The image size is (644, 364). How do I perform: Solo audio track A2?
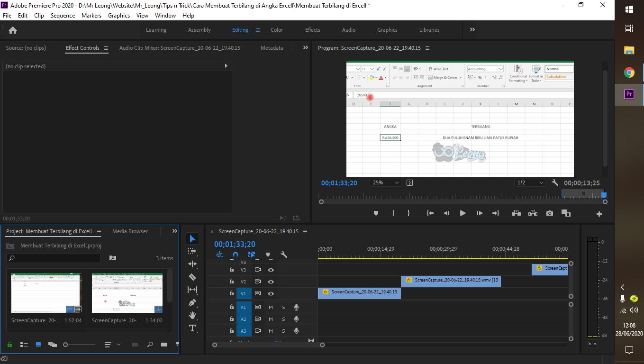pyautogui.click(x=284, y=319)
